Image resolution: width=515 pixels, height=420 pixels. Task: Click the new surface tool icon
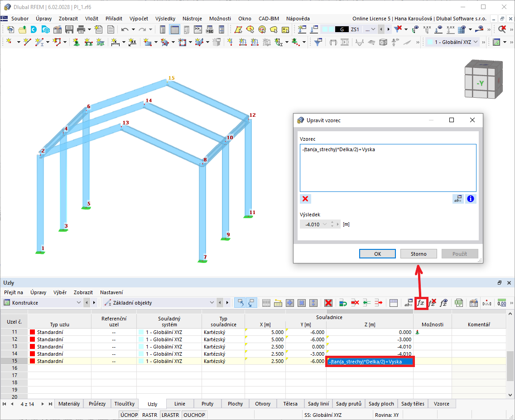148,42
